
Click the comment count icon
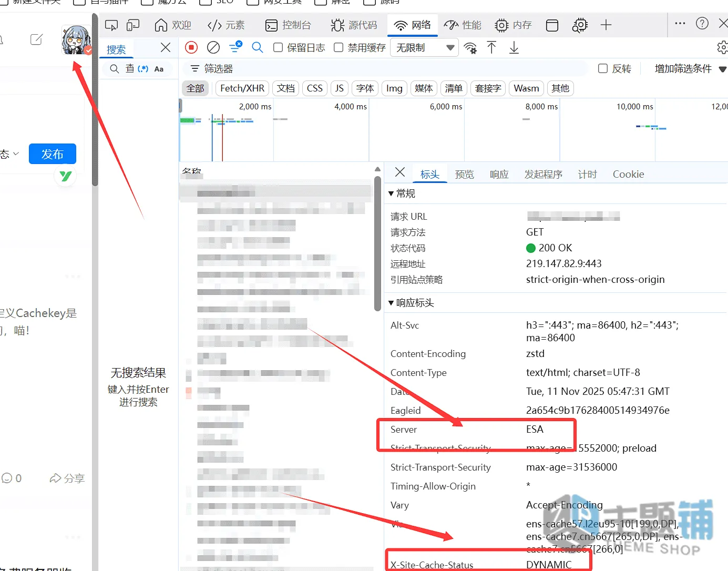[x=7, y=478]
